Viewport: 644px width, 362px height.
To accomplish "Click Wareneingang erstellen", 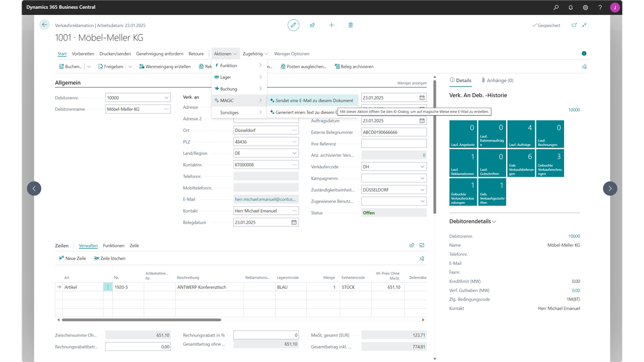I will 165,66.
